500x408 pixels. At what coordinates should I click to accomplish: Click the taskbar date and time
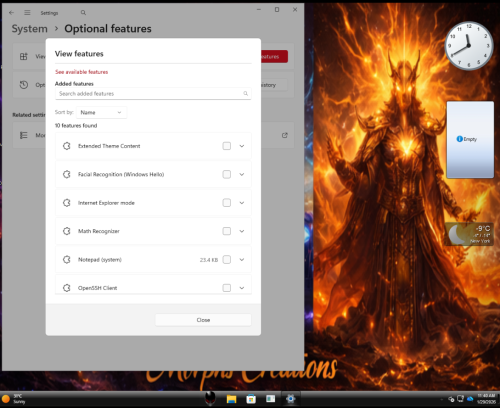pyautogui.click(x=486, y=399)
